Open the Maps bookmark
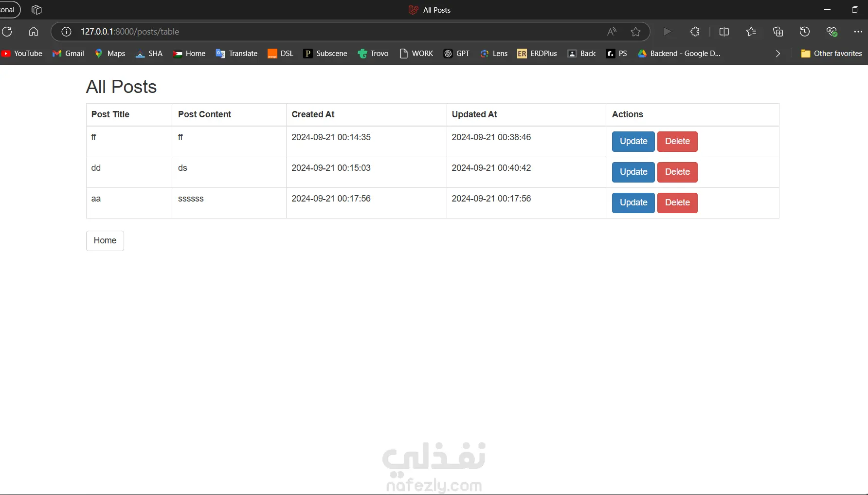 [x=109, y=54]
